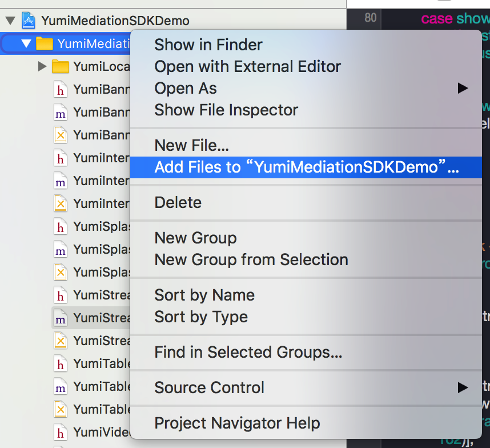Select the YumiBann implementation (m) file icon

(61, 112)
